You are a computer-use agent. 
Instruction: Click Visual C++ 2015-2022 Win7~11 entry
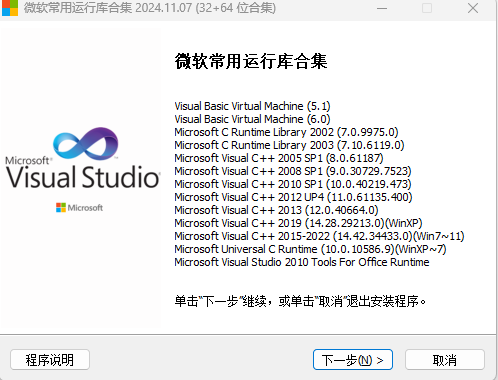pos(319,236)
